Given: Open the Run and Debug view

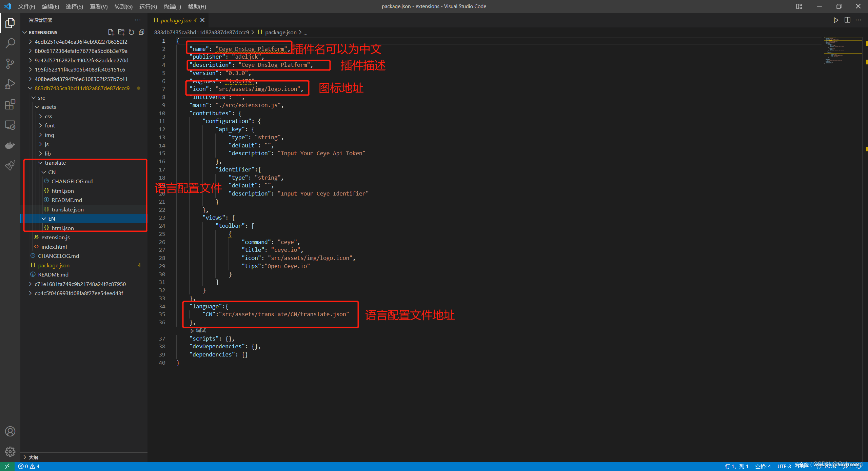Looking at the screenshot, I should [x=10, y=84].
